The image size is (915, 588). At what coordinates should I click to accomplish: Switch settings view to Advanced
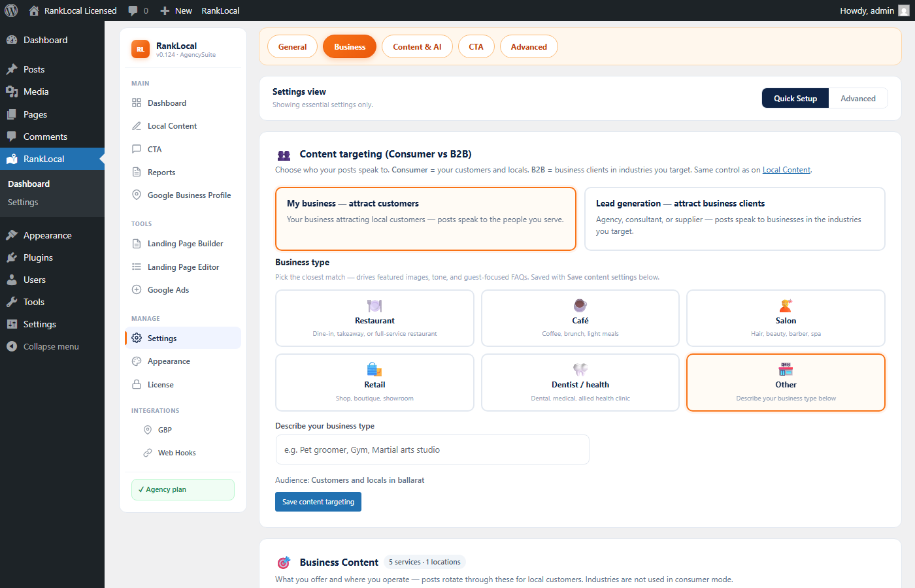coord(858,98)
